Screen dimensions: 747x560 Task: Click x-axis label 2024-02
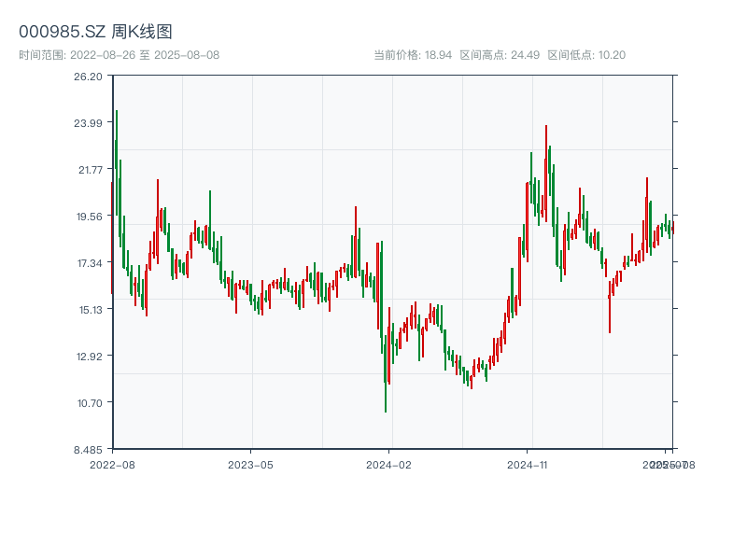[388, 465]
